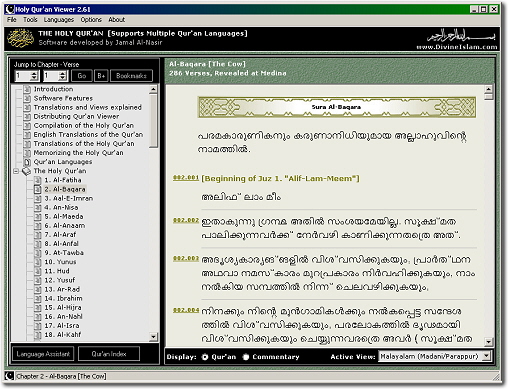
Task: Click the verse number stepper arrows
Action: point(62,76)
